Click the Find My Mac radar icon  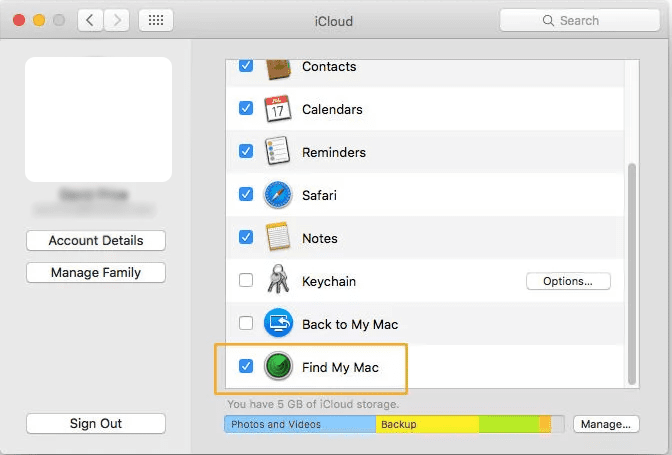(277, 367)
